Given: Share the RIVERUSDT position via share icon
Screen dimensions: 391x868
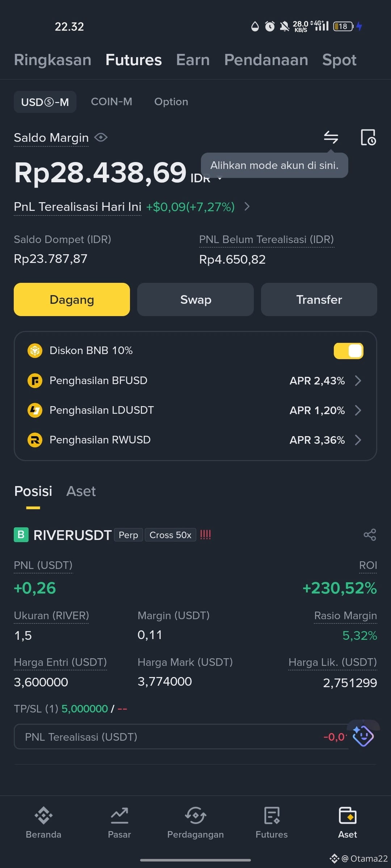Looking at the screenshot, I should tap(370, 535).
